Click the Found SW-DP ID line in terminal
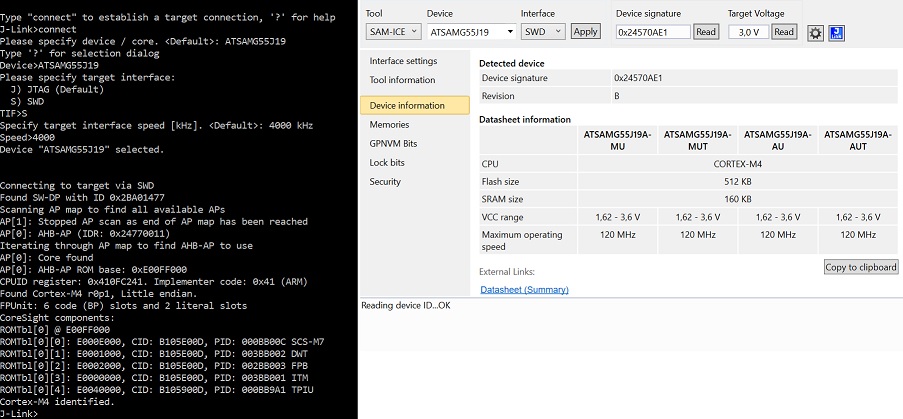Viewport: 903px width, 419px height. (82, 197)
